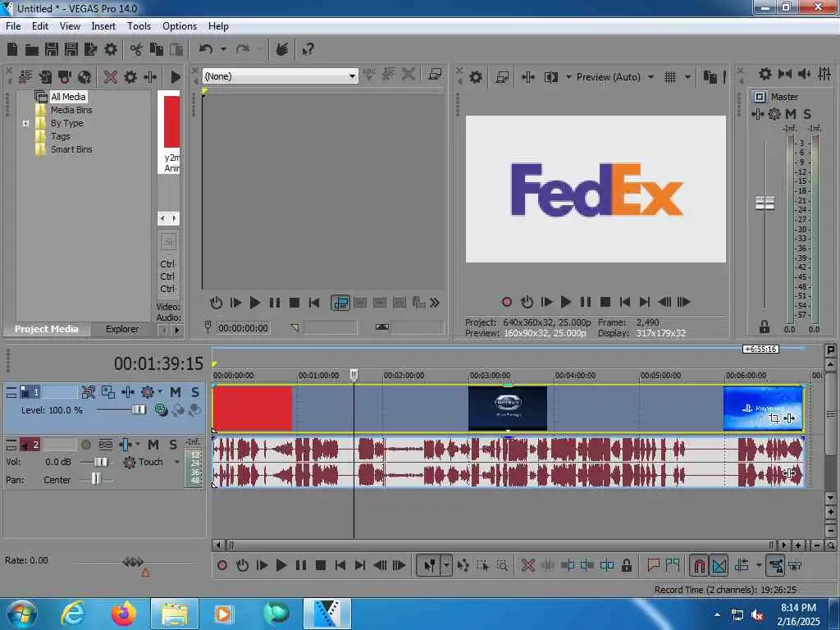Viewport: 840px width, 630px height.
Task: Solo video track 1
Action: [195, 392]
